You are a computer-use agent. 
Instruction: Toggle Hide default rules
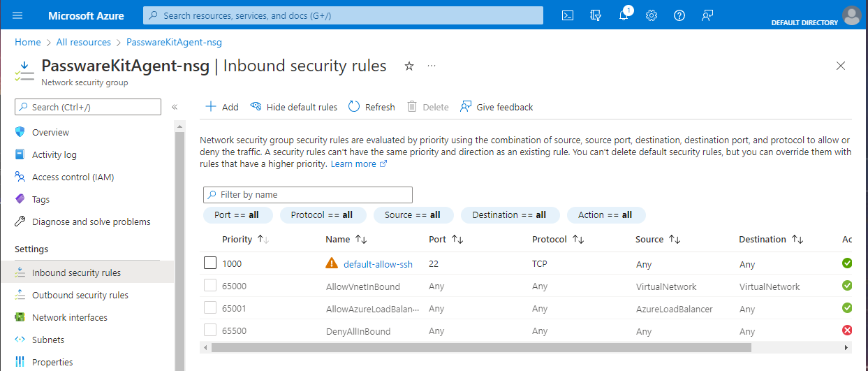(x=293, y=107)
